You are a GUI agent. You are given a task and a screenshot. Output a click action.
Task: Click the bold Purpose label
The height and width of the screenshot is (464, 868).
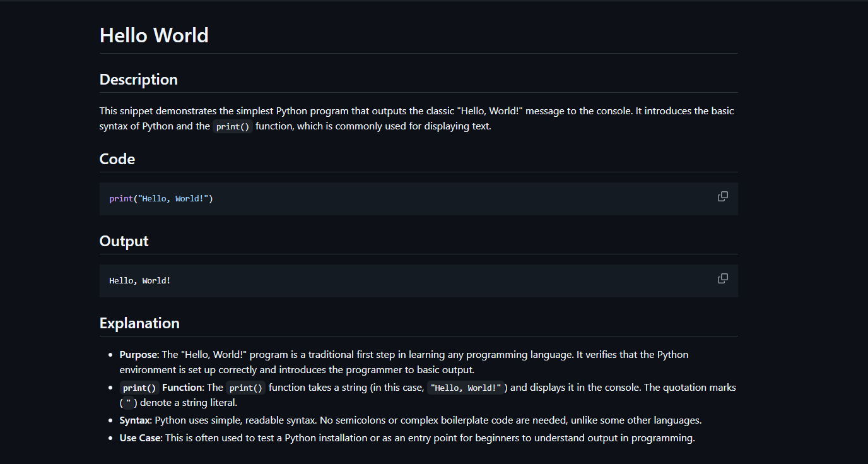pos(139,355)
